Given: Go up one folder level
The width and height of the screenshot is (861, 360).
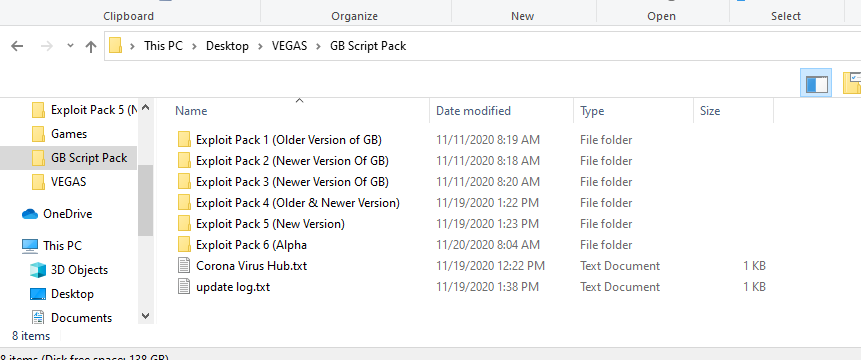Looking at the screenshot, I should tap(91, 46).
